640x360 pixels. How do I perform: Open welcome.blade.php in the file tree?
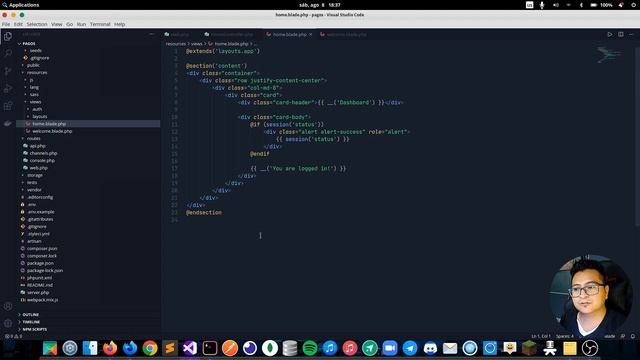pos(52,131)
